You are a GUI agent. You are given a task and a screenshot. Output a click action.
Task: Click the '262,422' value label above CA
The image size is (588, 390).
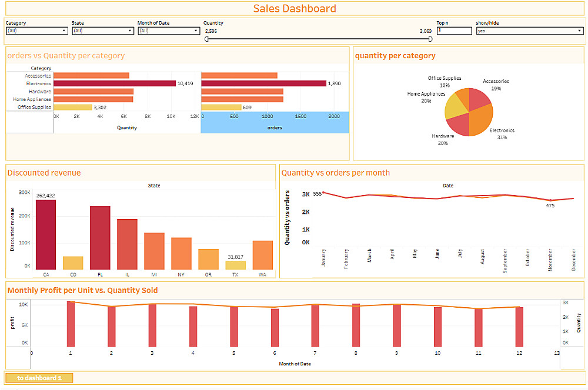tap(45, 196)
